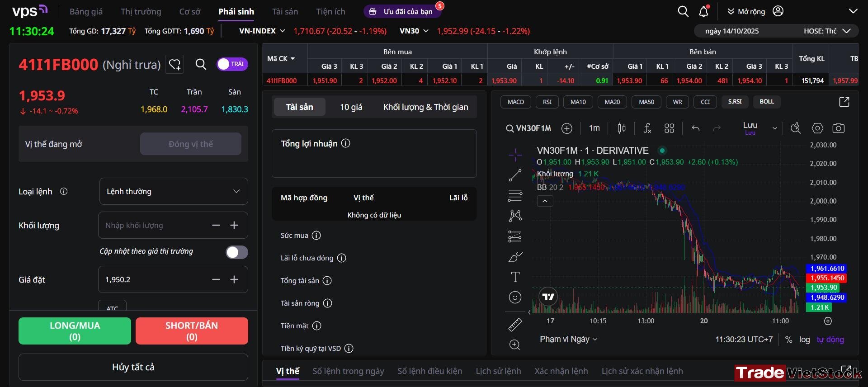Select the text annotation tool
Image resolution: width=868 pixels, height=387 pixels.
[515, 277]
